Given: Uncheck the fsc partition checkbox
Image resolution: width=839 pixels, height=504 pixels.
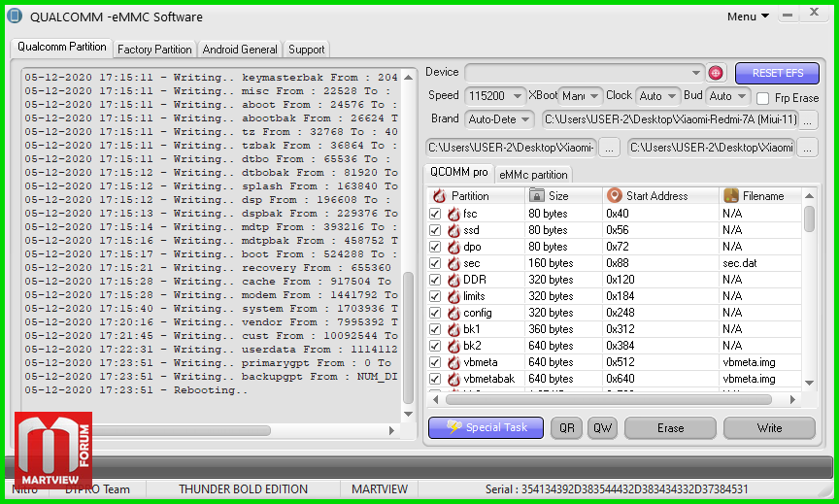Looking at the screenshot, I should click(x=435, y=214).
